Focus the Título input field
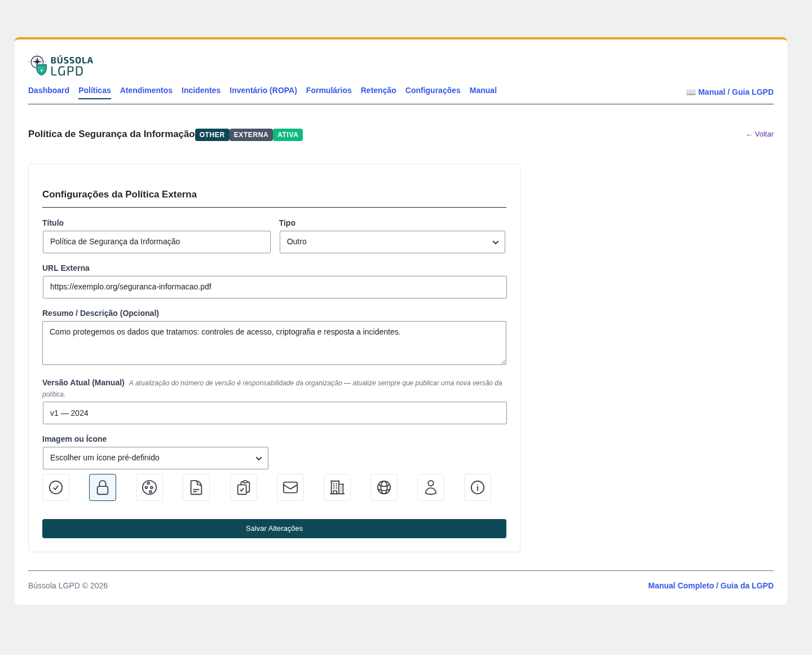Viewport: 812px width, 655px height. click(x=157, y=242)
